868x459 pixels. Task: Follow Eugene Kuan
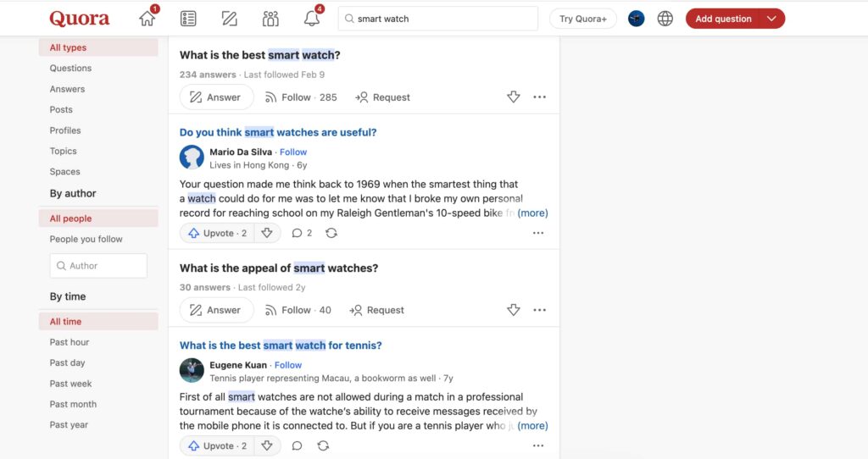288,365
